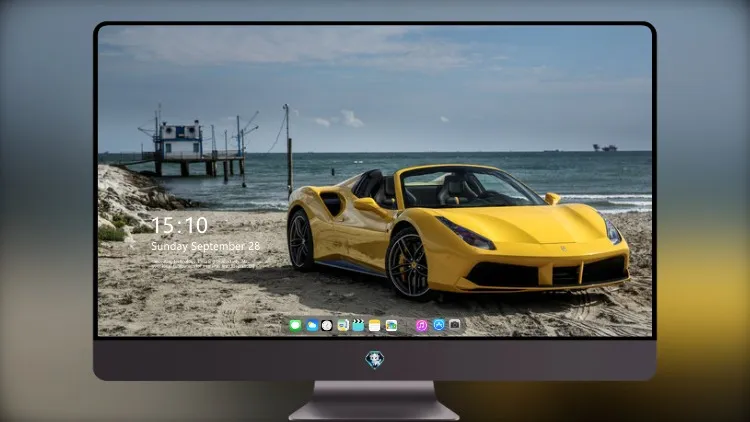The height and width of the screenshot is (422, 750).
Task: Open the Videos clapperboard icon
Action: coord(358,326)
